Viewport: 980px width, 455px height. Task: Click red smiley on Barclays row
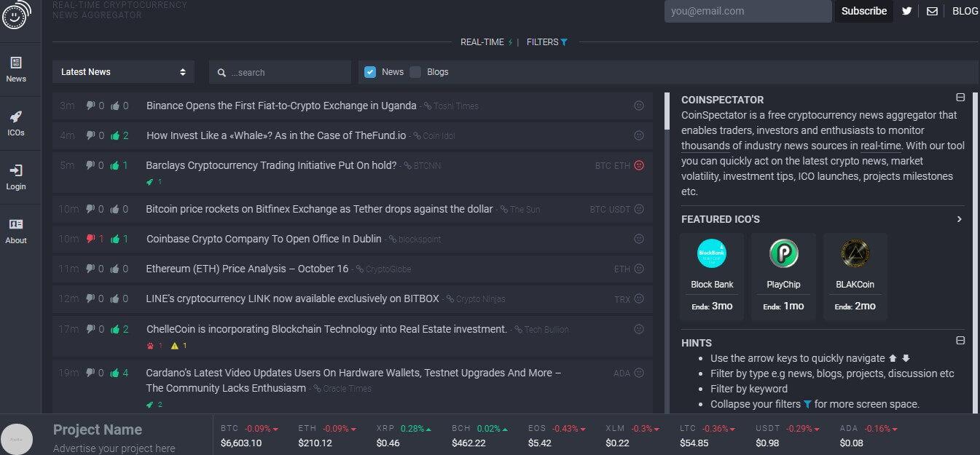click(x=639, y=165)
